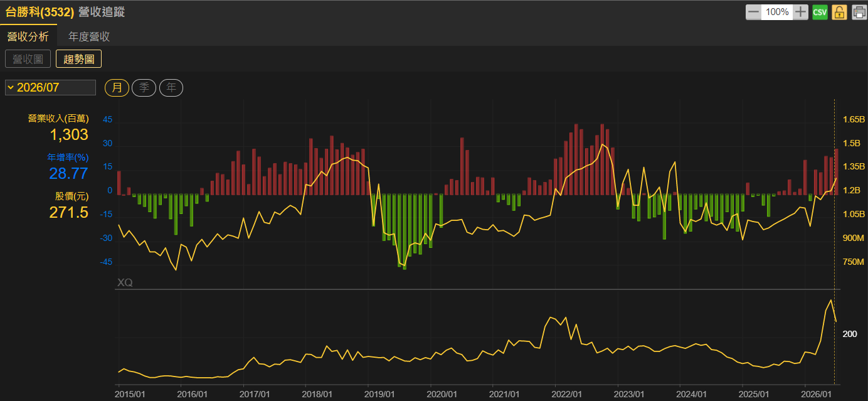Click the 2020/01 x-axis label
Image resolution: width=868 pixels, height=401 pixels.
click(442, 394)
